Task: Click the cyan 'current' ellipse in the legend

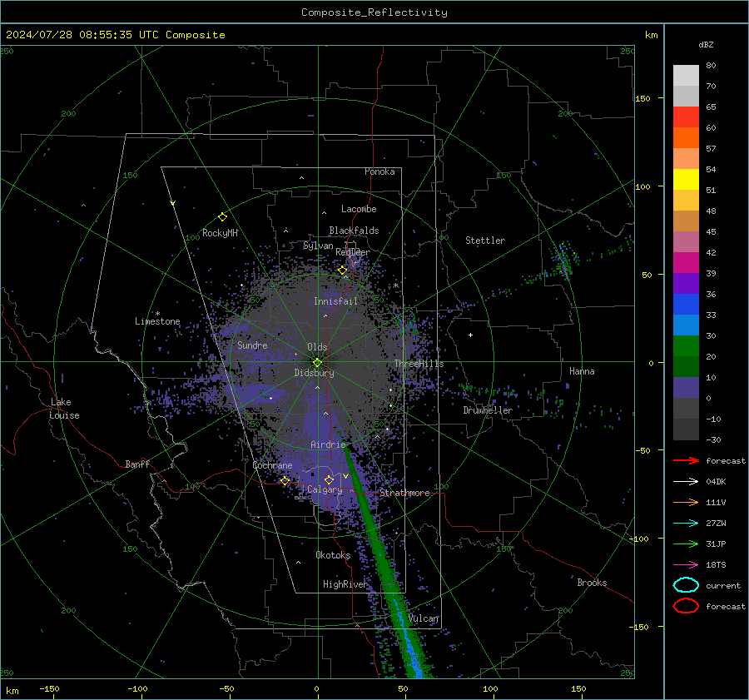Action: click(686, 585)
